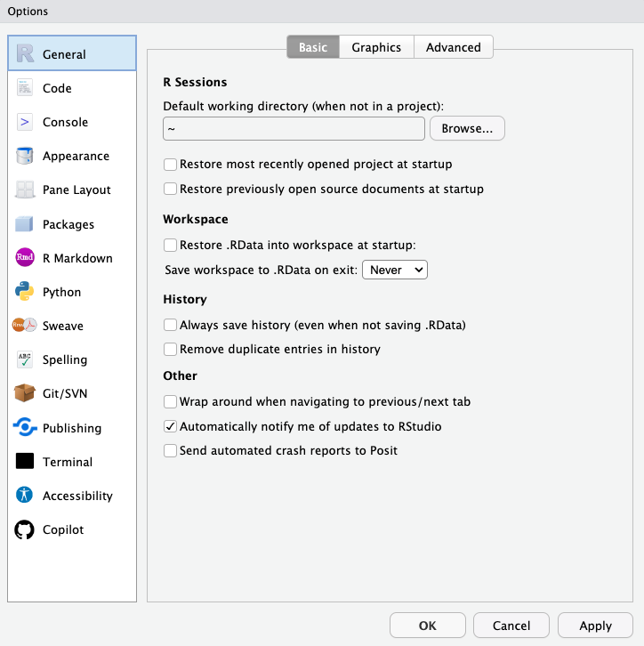The height and width of the screenshot is (646, 644).
Task: Click the Accessibility figure icon
Action: coord(25,496)
